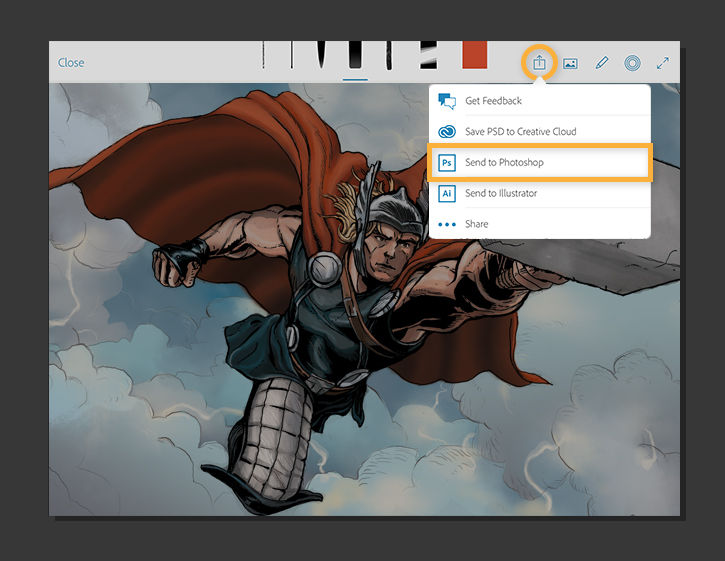
Task: Click the three dots Share icon
Action: point(447,224)
